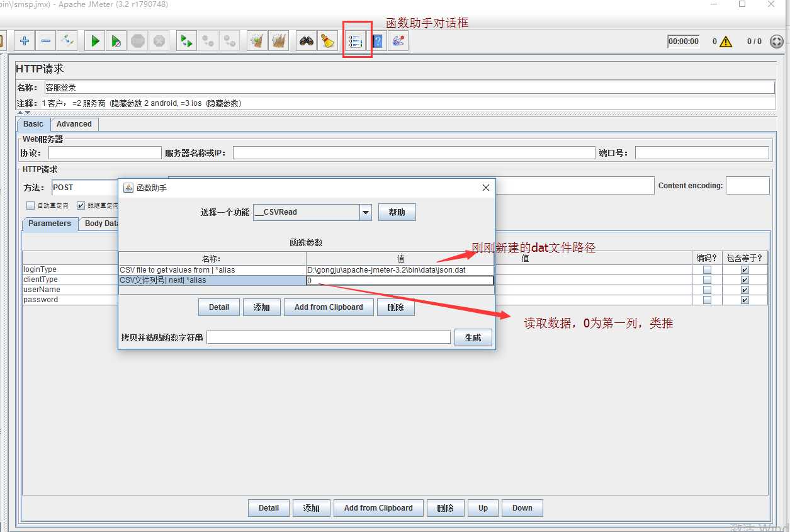Select the clientType parameter cell
Image resolution: width=790 pixels, height=532 pixels.
[x=70, y=280]
